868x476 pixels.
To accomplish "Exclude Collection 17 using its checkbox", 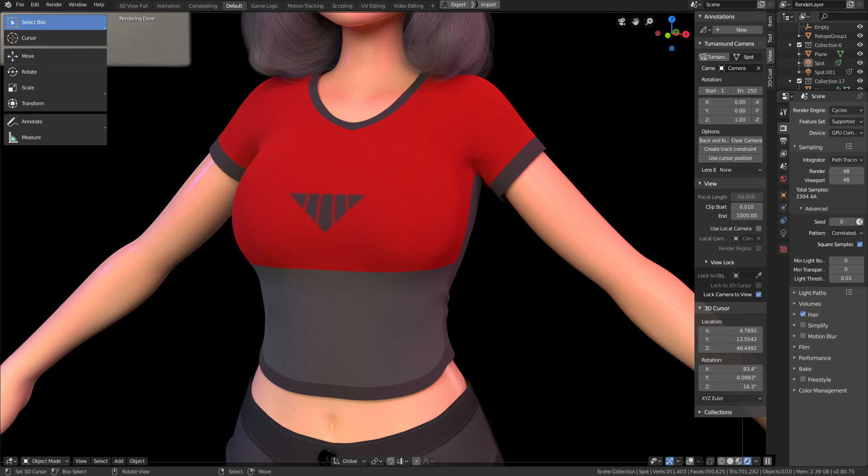I will pos(799,81).
